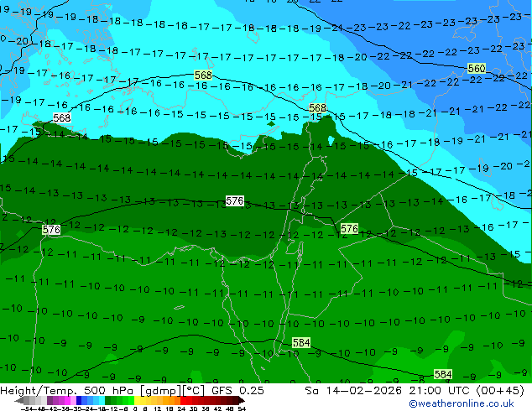Click the 'GFS 0.25' model label
Image resolution: width=532 pixels, height=411 pixels.
coord(237,391)
